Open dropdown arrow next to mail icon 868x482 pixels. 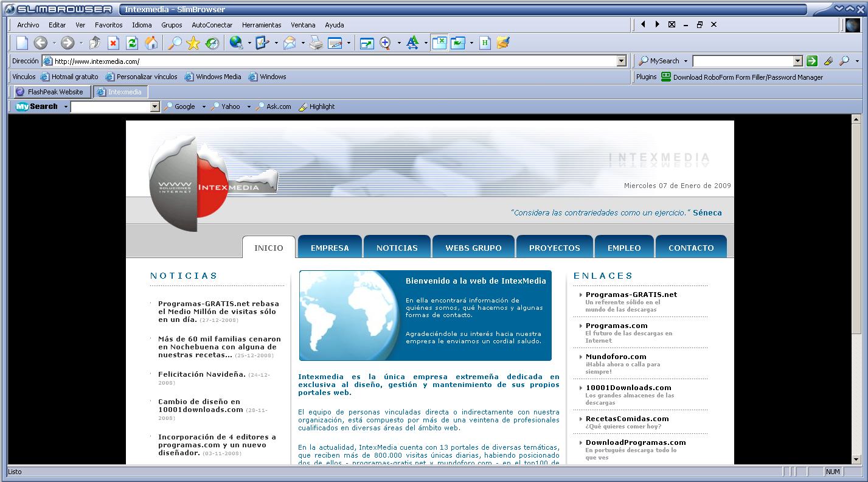tap(303, 43)
